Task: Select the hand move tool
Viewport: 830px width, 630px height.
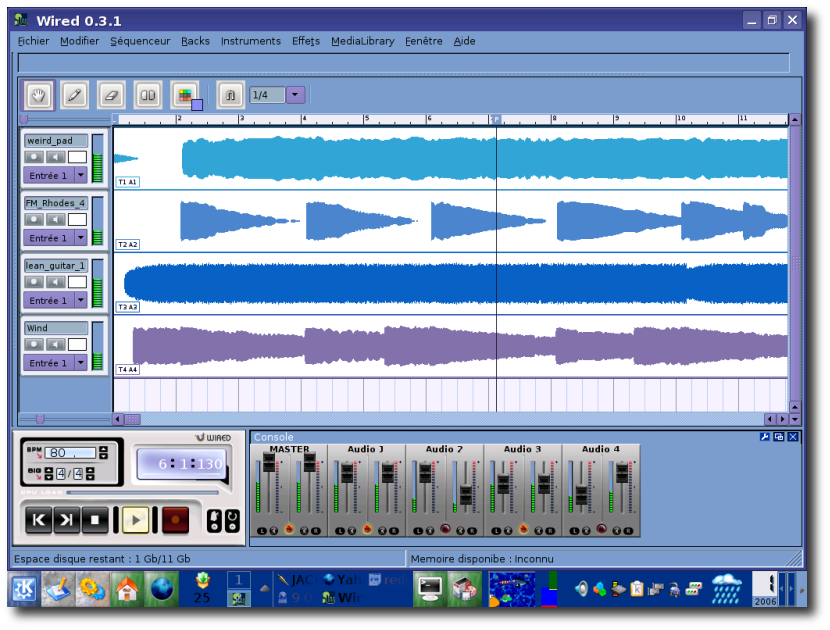Action: (x=38, y=95)
